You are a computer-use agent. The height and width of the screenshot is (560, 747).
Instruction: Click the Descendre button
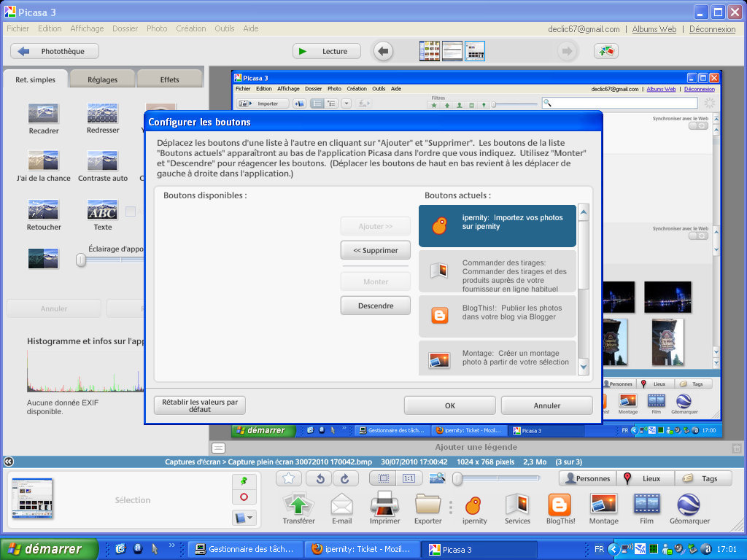pyautogui.click(x=376, y=306)
